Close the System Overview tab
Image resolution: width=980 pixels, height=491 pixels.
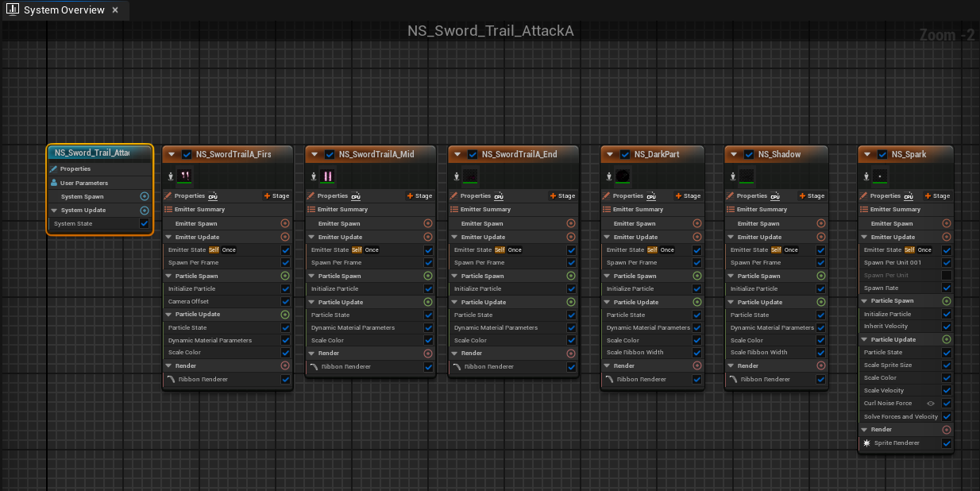click(115, 10)
